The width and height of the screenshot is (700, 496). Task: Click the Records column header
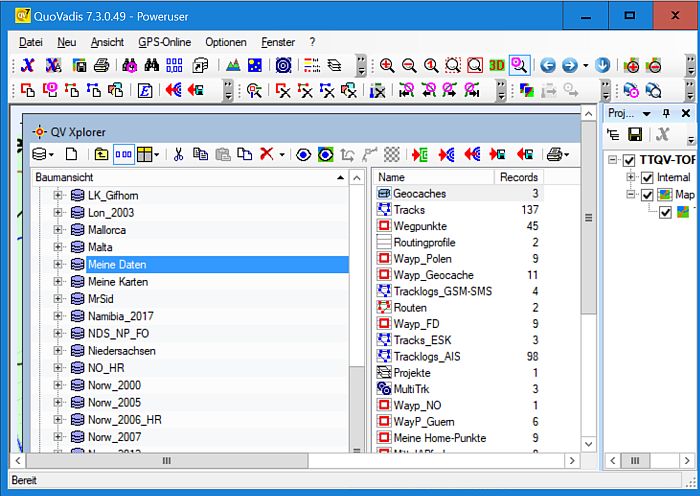[519, 177]
